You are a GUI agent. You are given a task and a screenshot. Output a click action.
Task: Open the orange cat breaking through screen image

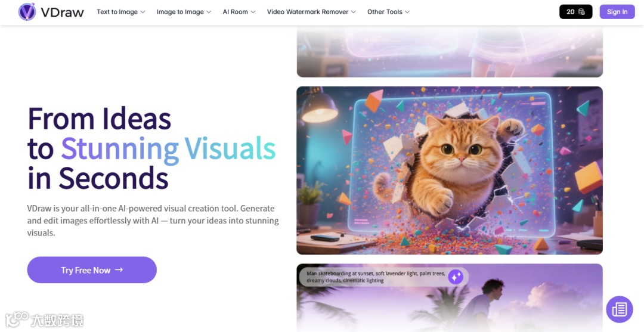pos(450,170)
